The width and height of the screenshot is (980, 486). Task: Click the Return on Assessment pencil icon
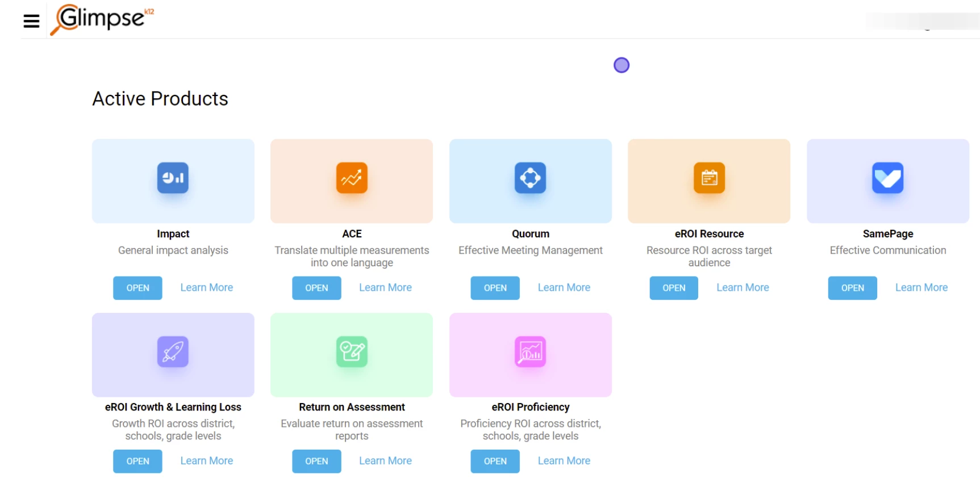pyautogui.click(x=352, y=351)
